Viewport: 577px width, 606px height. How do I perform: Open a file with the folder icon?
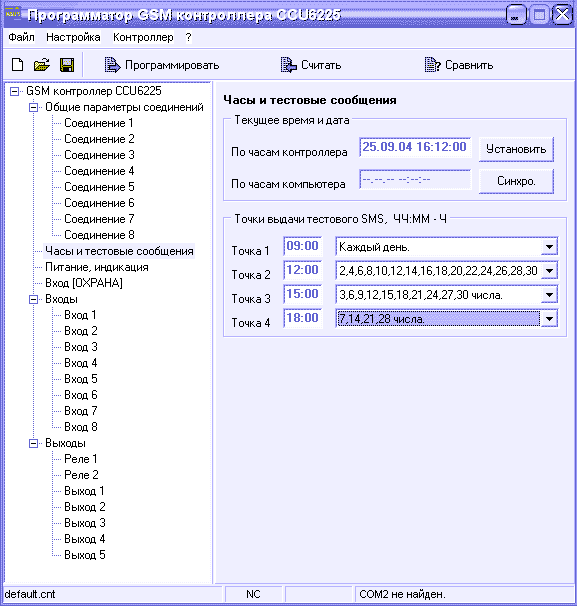(42, 65)
